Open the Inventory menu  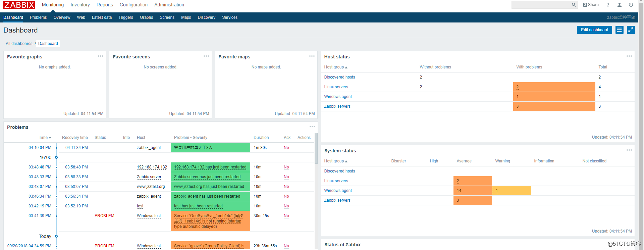pyautogui.click(x=80, y=5)
